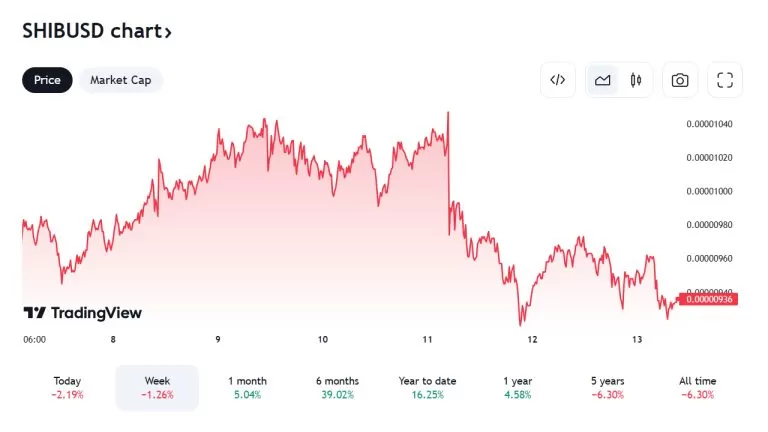The width and height of the screenshot is (768, 432).
Task: Click the current price label 0.00000936
Action: click(x=710, y=298)
